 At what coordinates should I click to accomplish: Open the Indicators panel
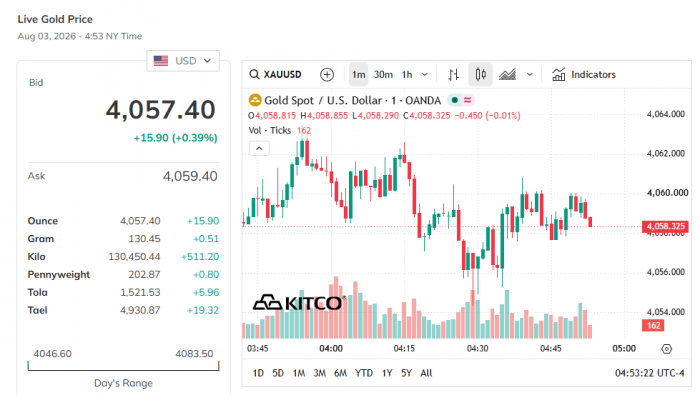[x=583, y=75]
